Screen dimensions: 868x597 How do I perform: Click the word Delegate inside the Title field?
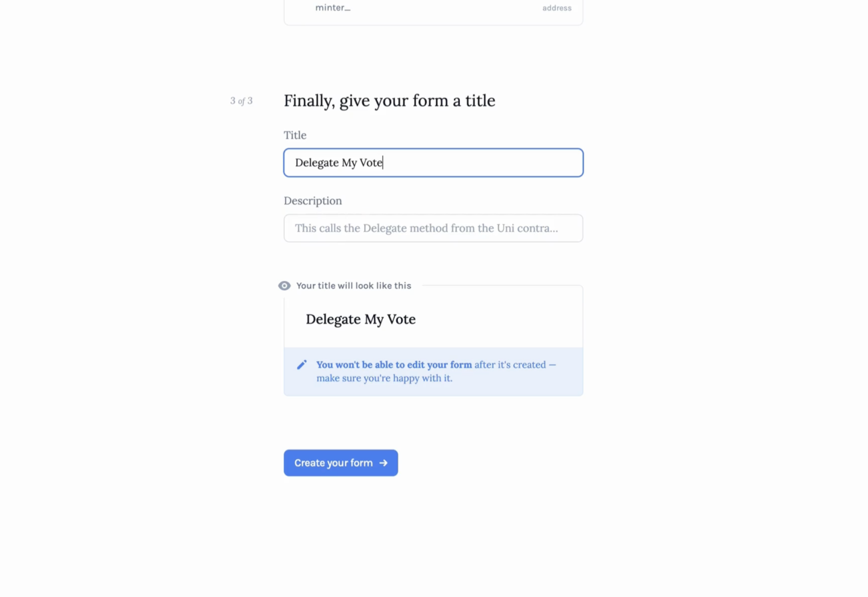click(x=317, y=163)
